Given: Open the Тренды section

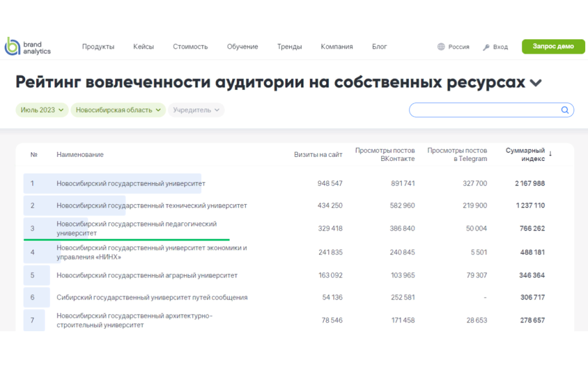Looking at the screenshot, I should coord(289,47).
